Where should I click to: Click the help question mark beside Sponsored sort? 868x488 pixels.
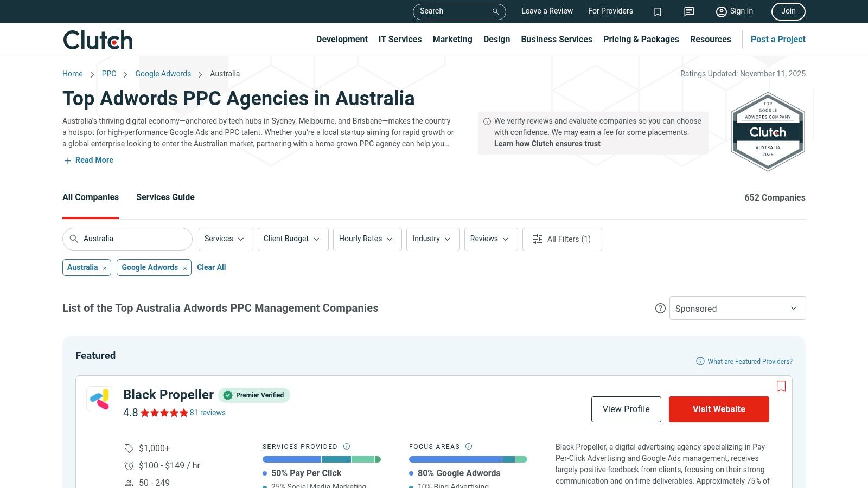pyautogui.click(x=660, y=308)
